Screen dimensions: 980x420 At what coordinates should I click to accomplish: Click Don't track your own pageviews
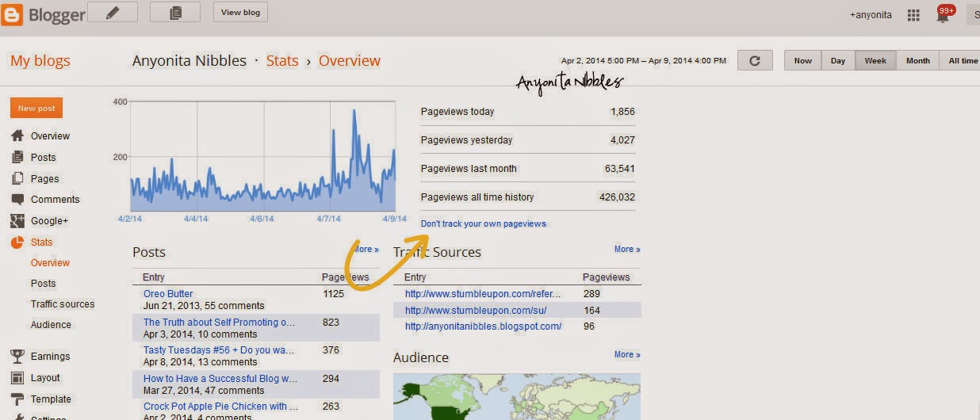click(484, 223)
